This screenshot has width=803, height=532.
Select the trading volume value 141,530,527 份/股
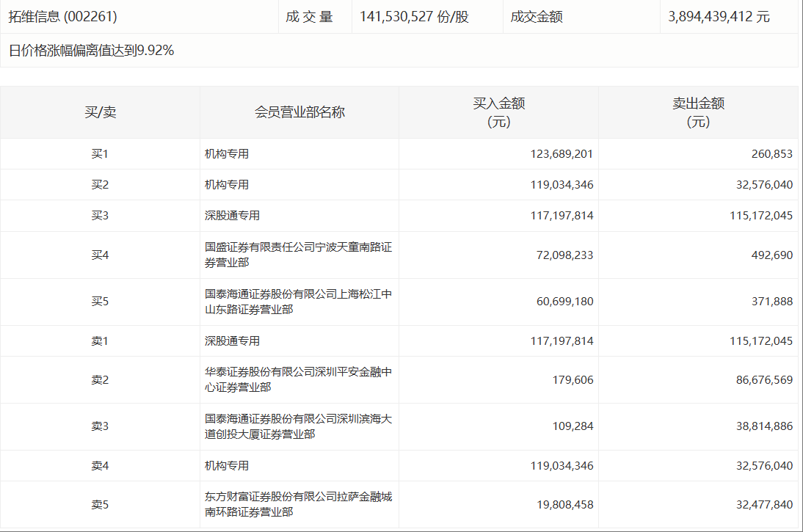pos(414,16)
